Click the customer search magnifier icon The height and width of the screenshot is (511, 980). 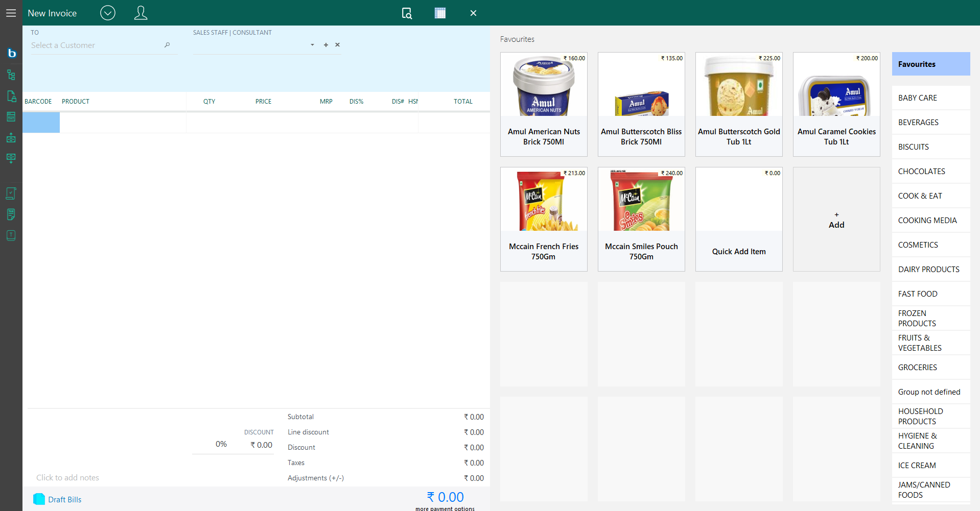167,45
